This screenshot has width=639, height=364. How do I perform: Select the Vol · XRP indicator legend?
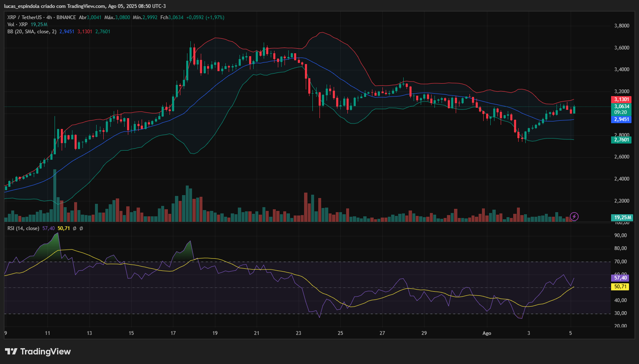click(x=17, y=25)
